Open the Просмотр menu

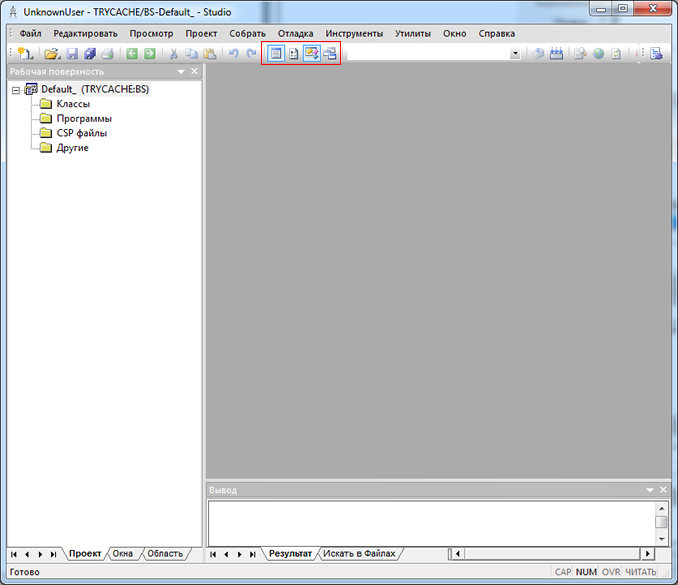pos(151,34)
